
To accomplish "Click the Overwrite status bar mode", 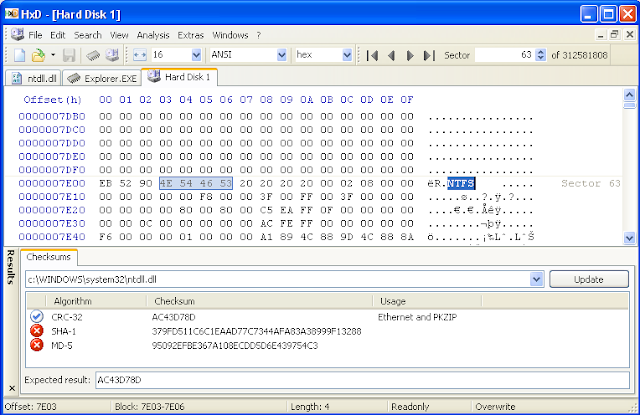I will point(495,407).
